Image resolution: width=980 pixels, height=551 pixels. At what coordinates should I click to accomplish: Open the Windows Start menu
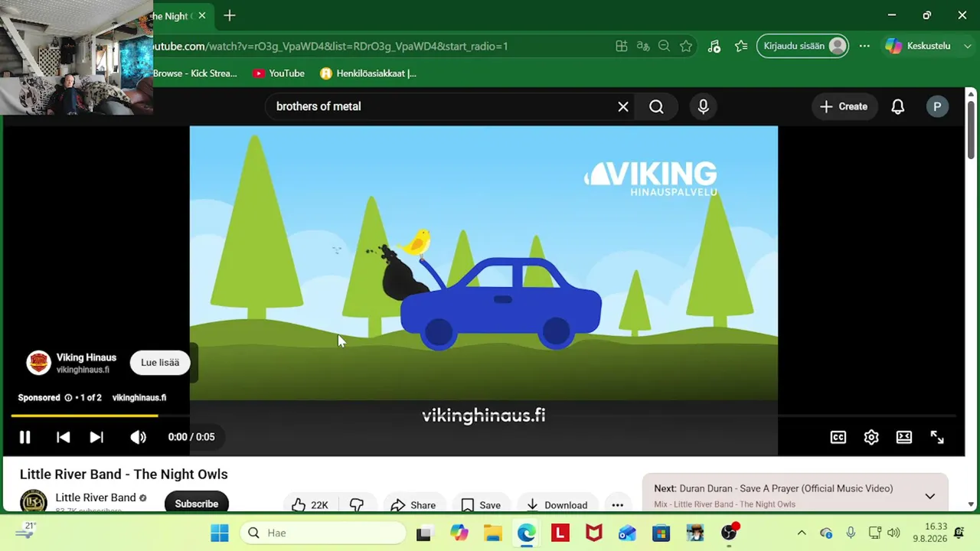pos(220,533)
